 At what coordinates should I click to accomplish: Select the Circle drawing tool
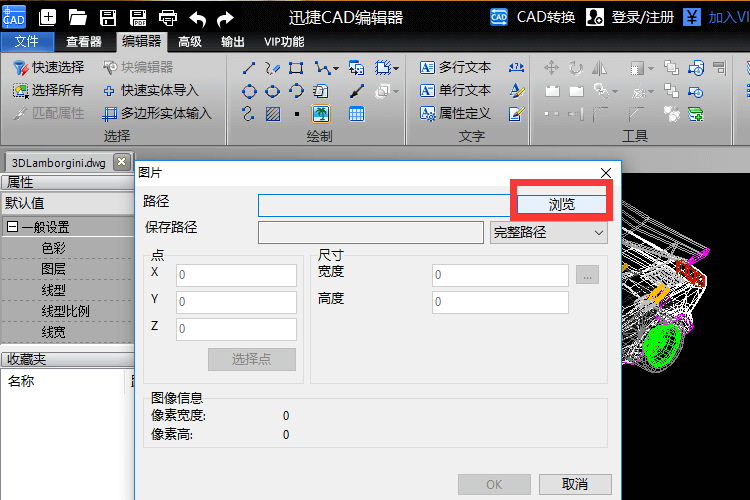(x=249, y=91)
